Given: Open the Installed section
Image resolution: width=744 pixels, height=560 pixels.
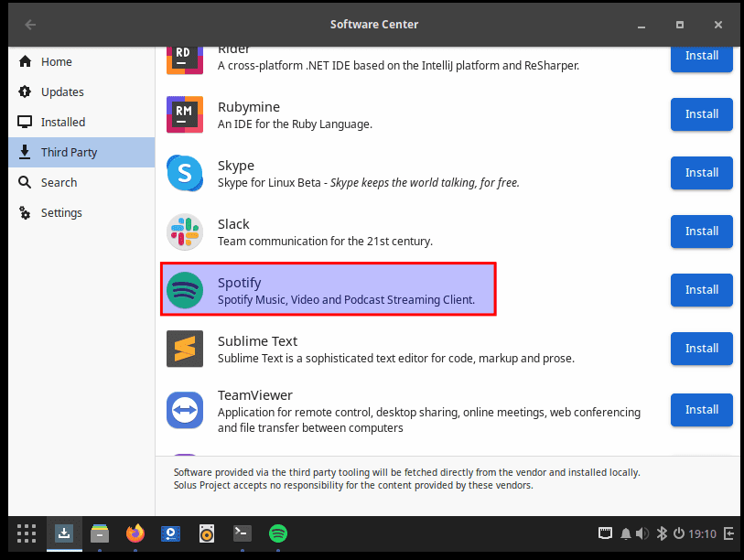Looking at the screenshot, I should 81,122.
